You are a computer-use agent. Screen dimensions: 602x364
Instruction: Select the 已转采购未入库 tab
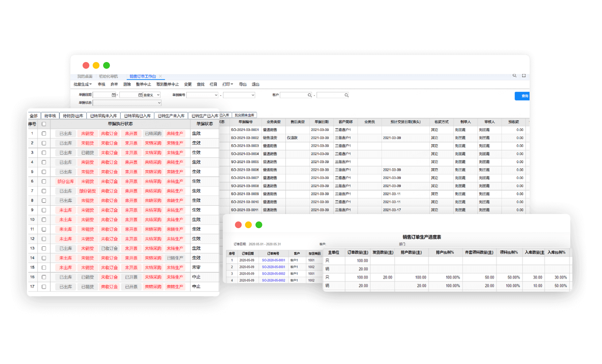pos(103,116)
